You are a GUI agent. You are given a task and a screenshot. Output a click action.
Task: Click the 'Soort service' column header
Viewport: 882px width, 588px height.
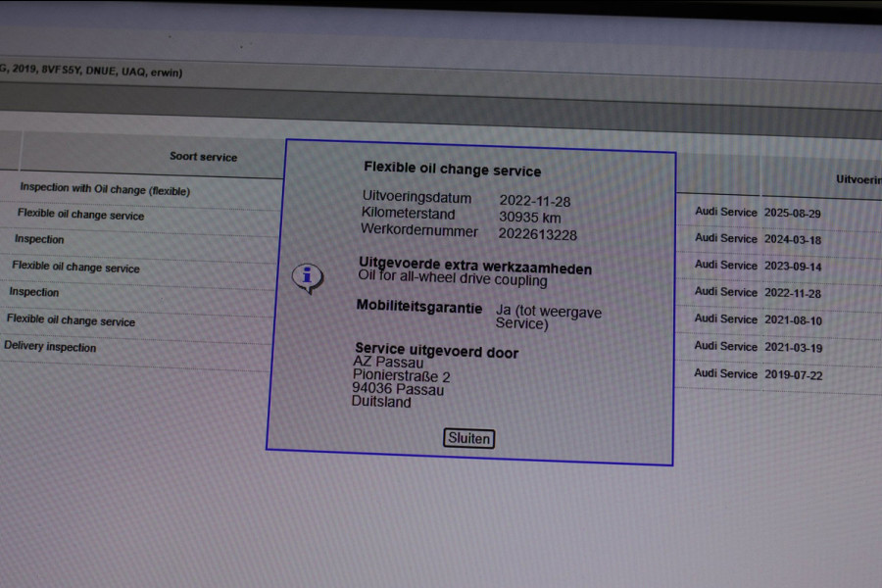coord(203,157)
